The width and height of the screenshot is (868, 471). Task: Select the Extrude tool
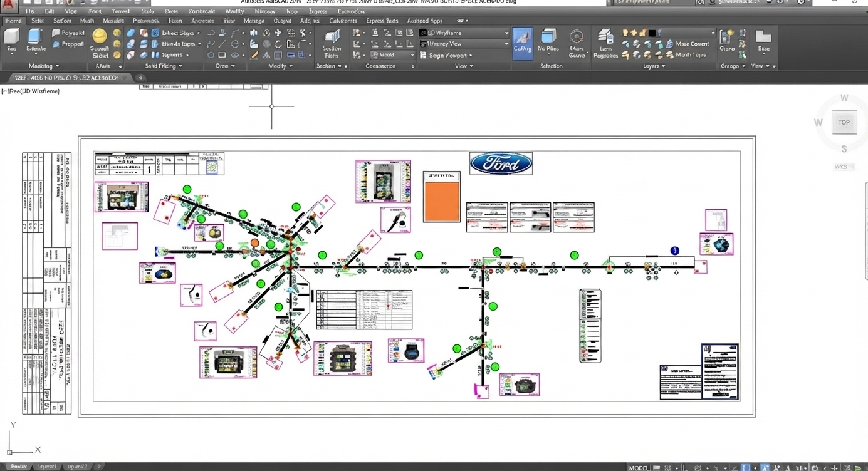36,40
